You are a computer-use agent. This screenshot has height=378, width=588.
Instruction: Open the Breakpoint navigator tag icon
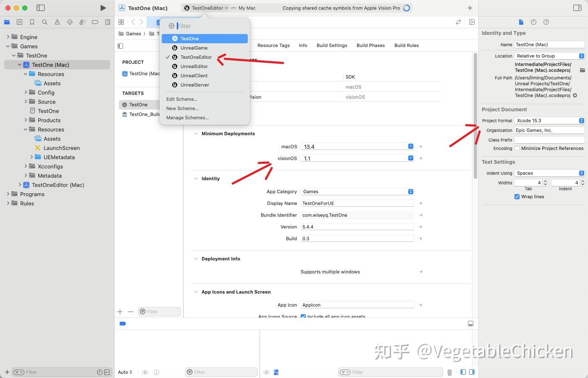(95, 22)
